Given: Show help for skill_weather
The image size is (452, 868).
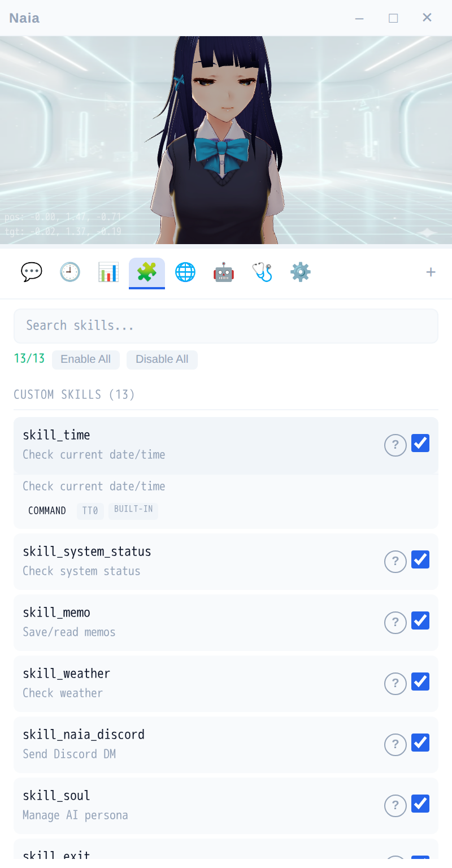Looking at the screenshot, I should pos(395,684).
